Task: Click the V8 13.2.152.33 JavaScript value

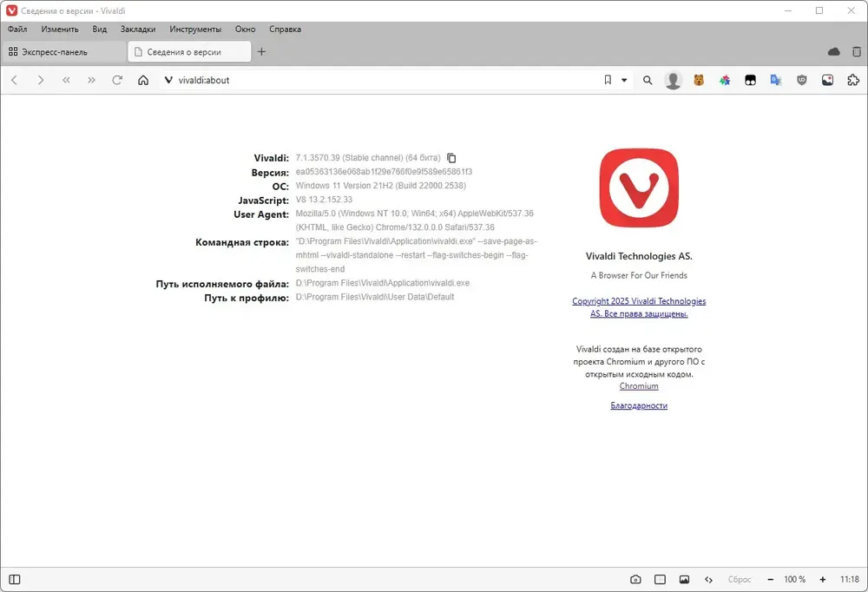Action: (324, 200)
